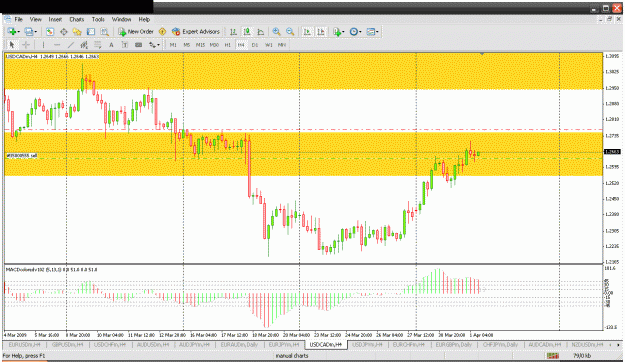This screenshot has height=362, width=625.
Task: Open the Window menu
Action: (x=121, y=19)
